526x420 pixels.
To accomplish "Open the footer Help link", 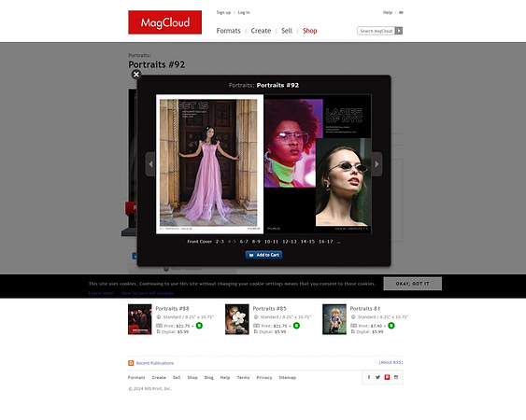I will (225, 377).
